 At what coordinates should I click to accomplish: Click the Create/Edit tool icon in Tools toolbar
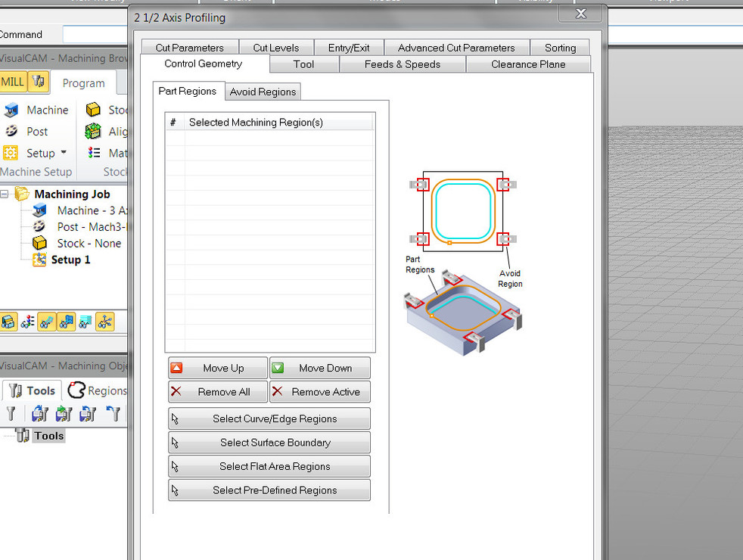pyautogui.click(x=11, y=414)
